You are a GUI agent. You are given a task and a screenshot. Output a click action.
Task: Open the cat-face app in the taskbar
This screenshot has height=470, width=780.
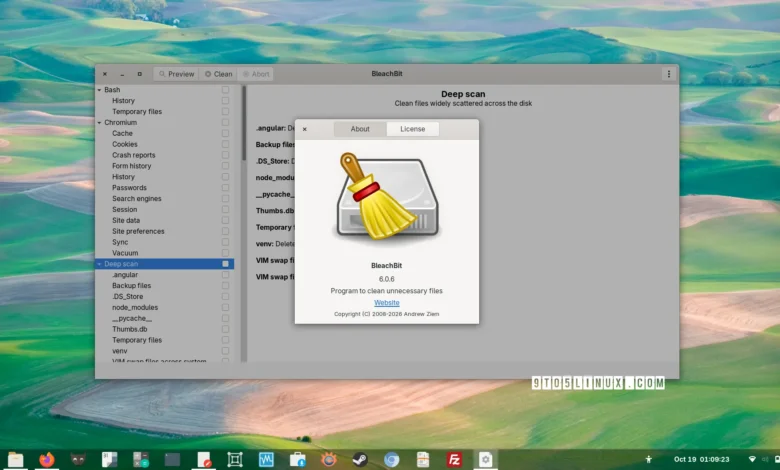[x=78, y=460]
